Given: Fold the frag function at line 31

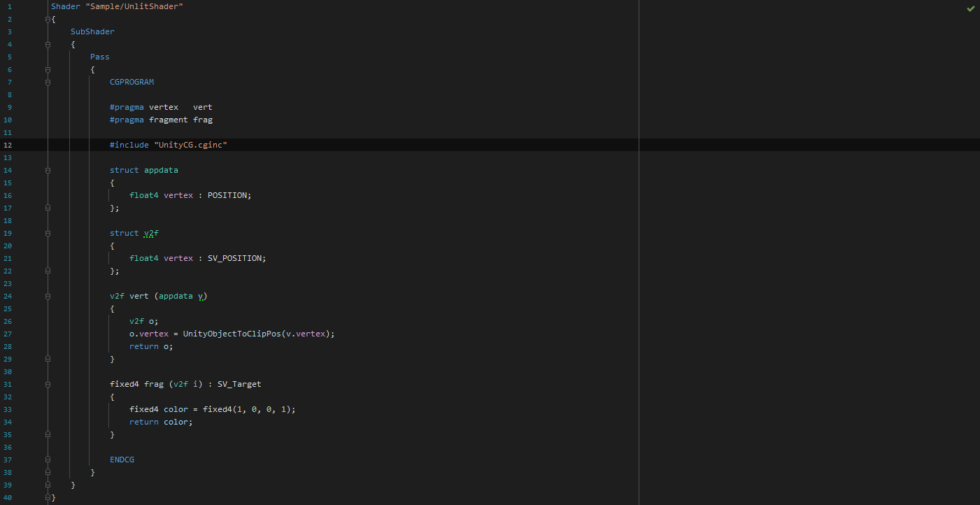Looking at the screenshot, I should 48,384.
